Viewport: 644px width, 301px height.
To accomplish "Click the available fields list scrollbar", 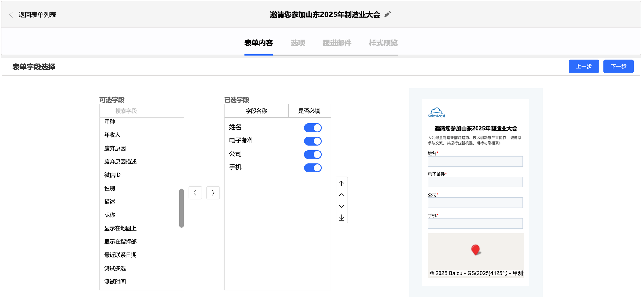I will (181, 208).
